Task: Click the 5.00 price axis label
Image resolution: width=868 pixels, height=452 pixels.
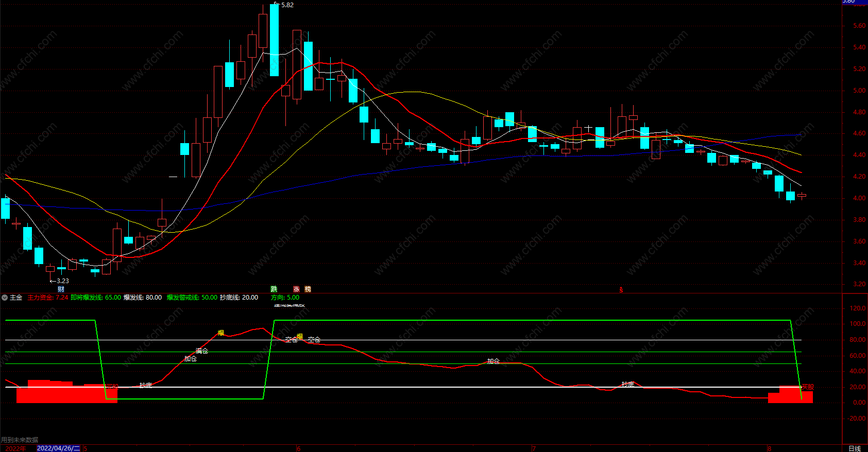Action: pyautogui.click(x=859, y=91)
